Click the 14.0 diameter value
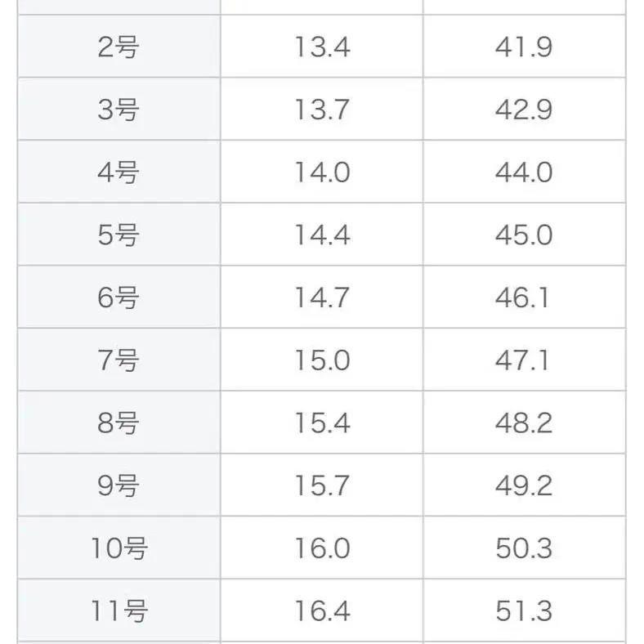Screen dimensions: 644x644 tap(322, 172)
